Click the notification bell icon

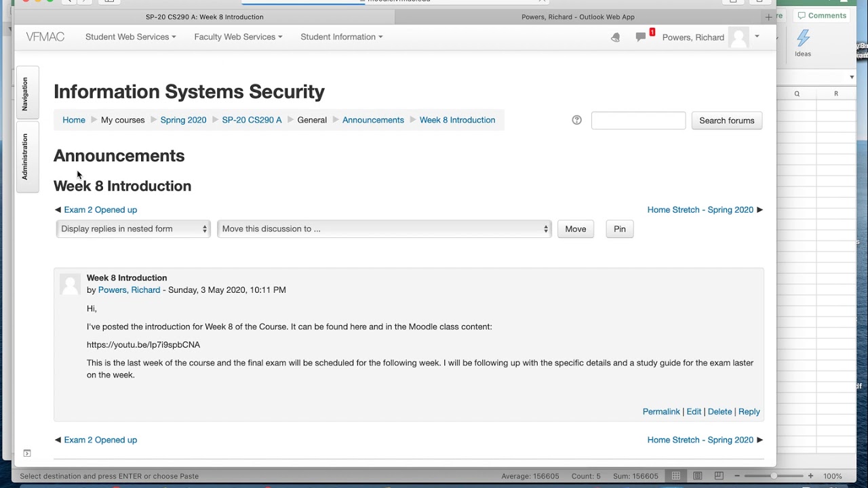pyautogui.click(x=615, y=37)
